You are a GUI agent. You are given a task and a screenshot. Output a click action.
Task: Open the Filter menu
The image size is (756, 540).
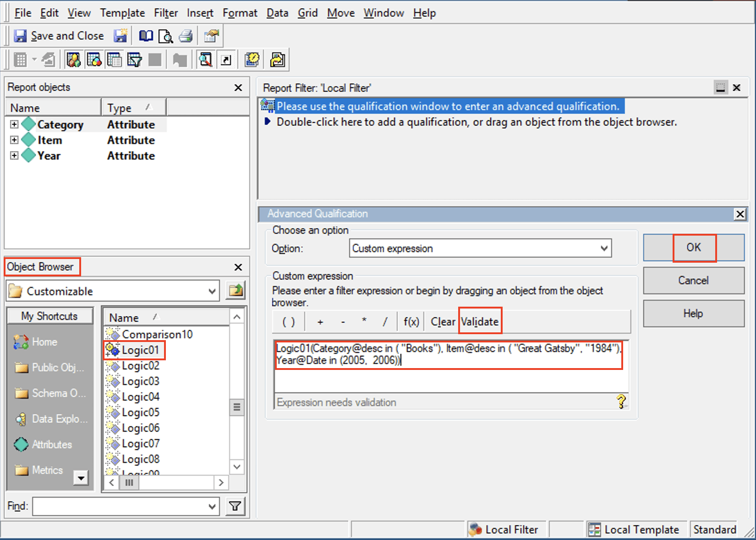[165, 13]
